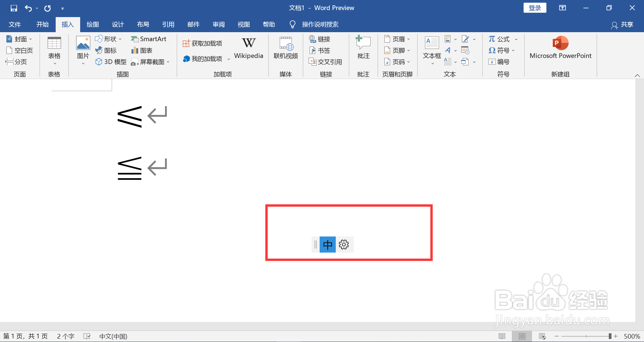Viewport: 644px width, 342px height.
Task: Insert a SmartArt graphic
Action: pyautogui.click(x=149, y=39)
